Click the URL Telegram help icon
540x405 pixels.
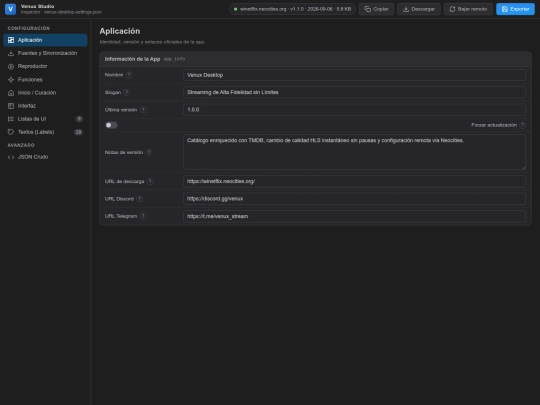coord(143,216)
